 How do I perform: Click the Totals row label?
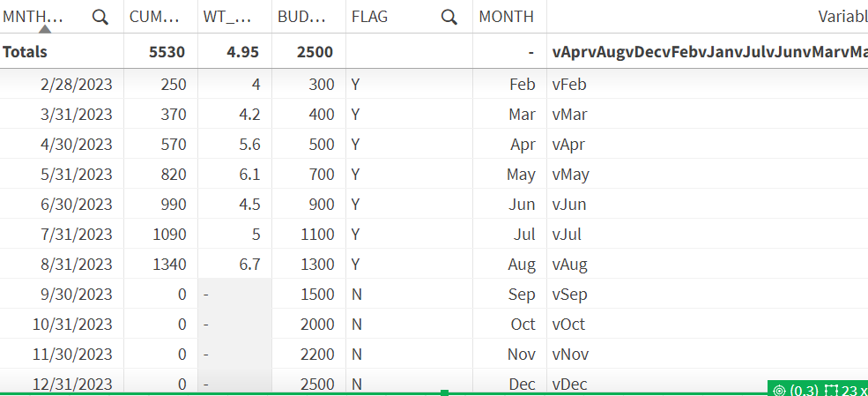pyautogui.click(x=25, y=52)
